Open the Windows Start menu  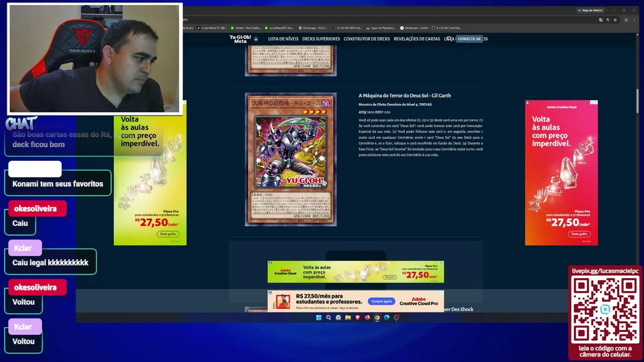tap(318, 317)
